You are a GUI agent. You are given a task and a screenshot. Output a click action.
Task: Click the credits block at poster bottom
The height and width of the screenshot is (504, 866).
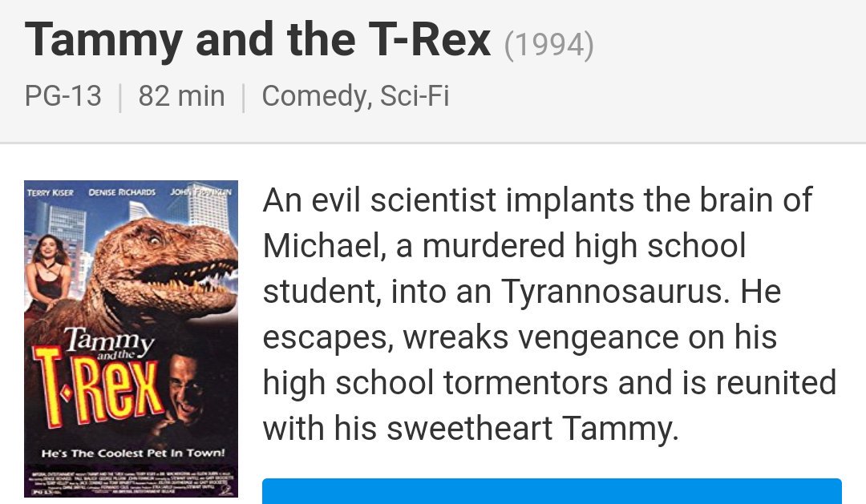[x=131, y=482]
